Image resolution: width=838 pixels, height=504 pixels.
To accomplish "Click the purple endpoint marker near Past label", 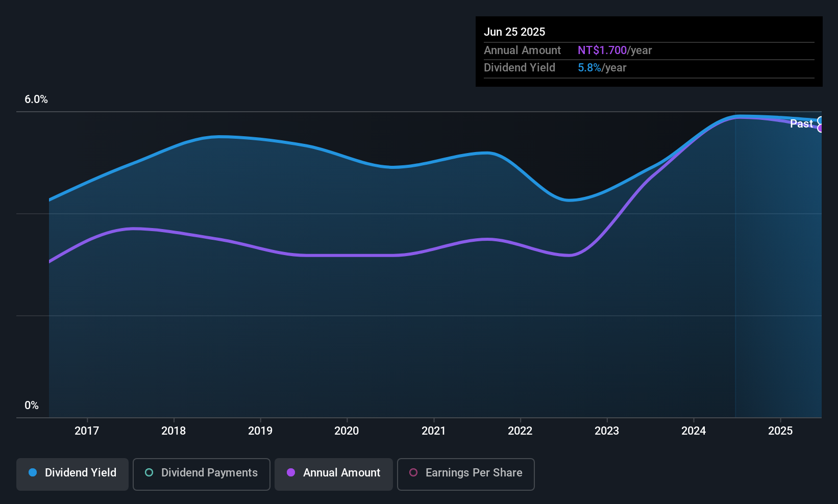I will [x=821, y=129].
